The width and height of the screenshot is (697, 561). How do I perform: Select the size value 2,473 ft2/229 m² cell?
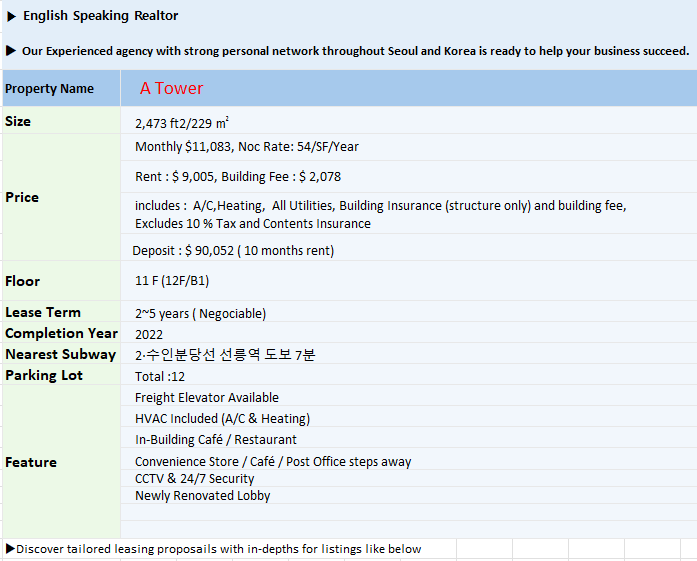(409, 120)
